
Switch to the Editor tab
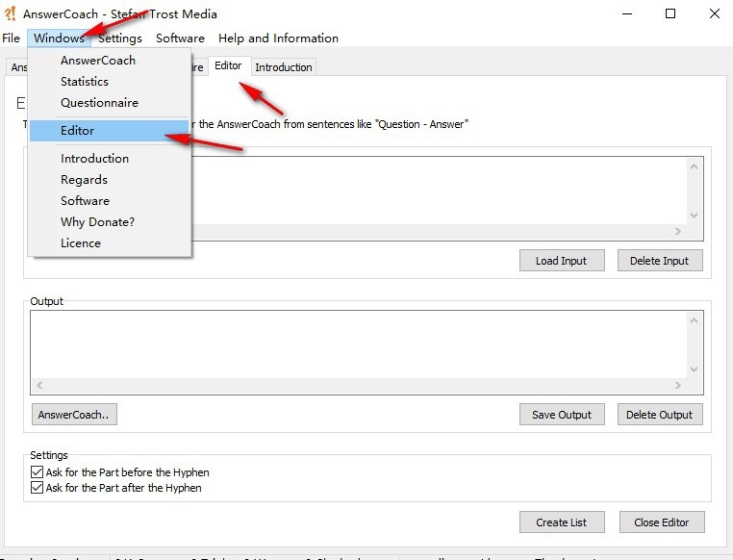coord(229,65)
